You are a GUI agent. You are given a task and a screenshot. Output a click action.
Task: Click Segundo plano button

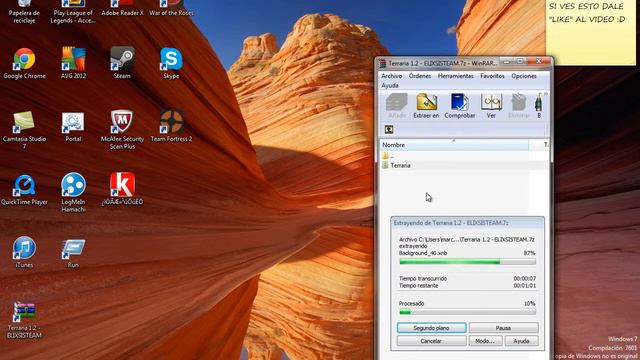[x=431, y=328]
